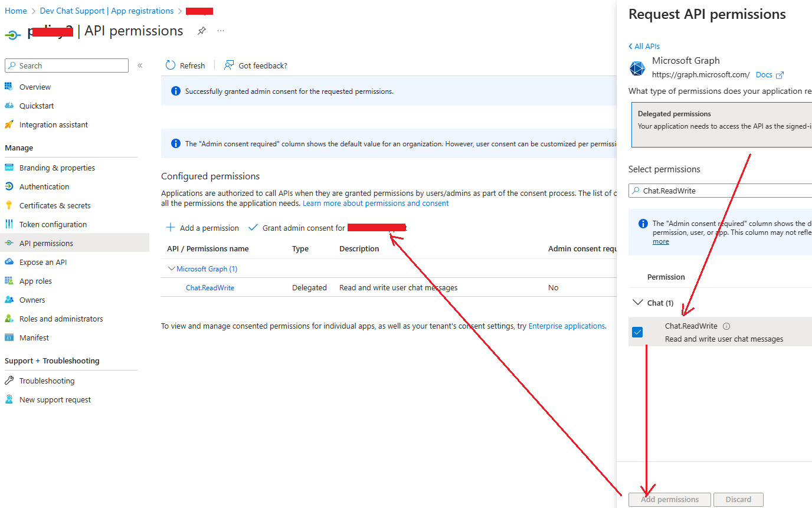The width and height of the screenshot is (812, 508).
Task: Click the Microsoft Graph logo icon
Action: 637,68
